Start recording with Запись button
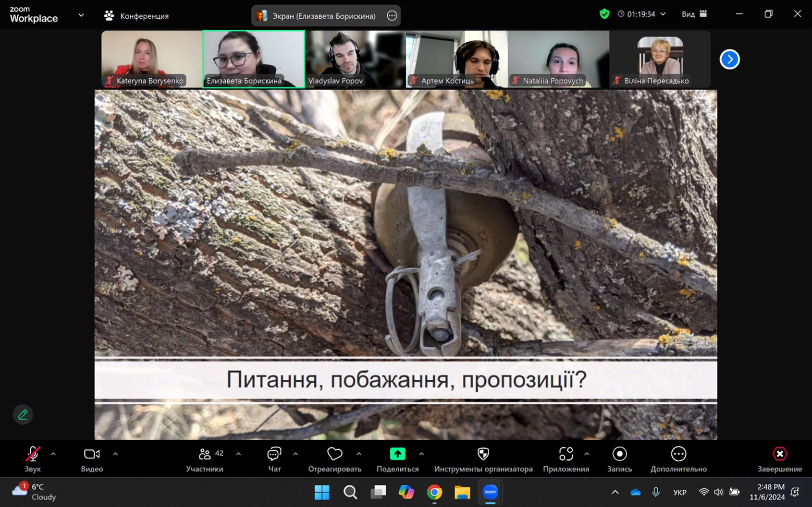This screenshot has height=507, width=812. click(x=619, y=454)
